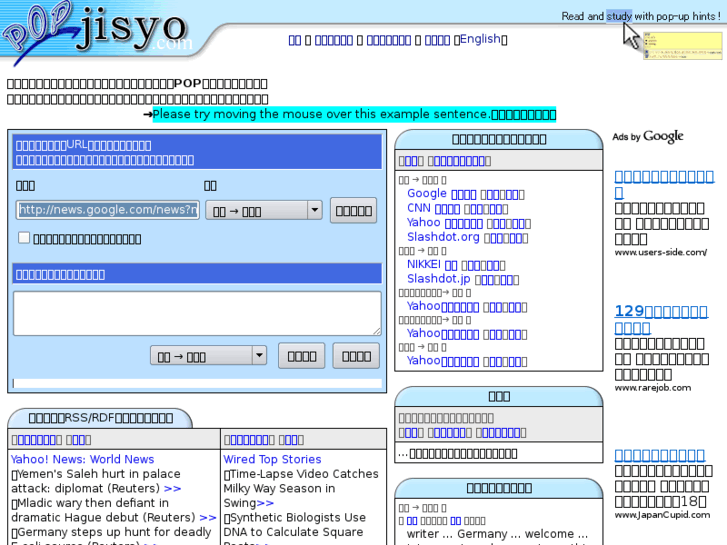Click >> after Yemen's Saleh headline

click(172, 488)
